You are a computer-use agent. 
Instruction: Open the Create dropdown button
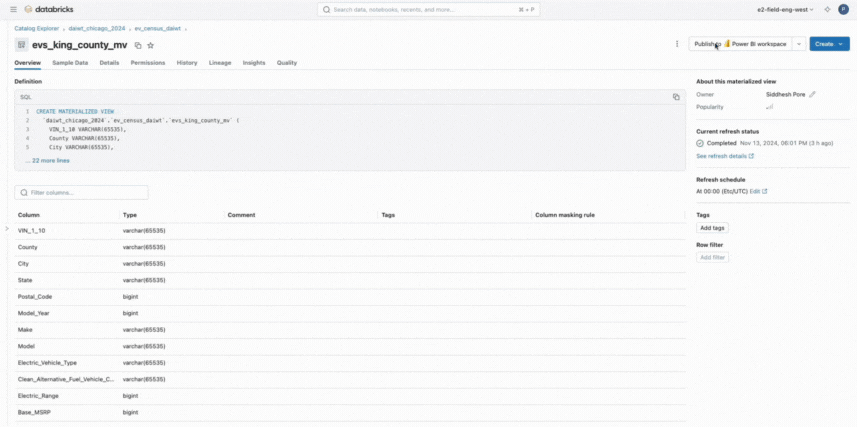tap(829, 44)
